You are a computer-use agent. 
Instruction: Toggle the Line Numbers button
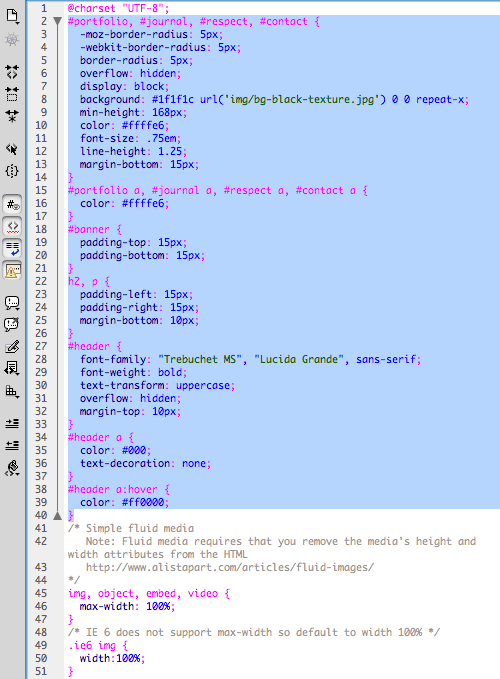pyautogui.click(x=12, y=204)
